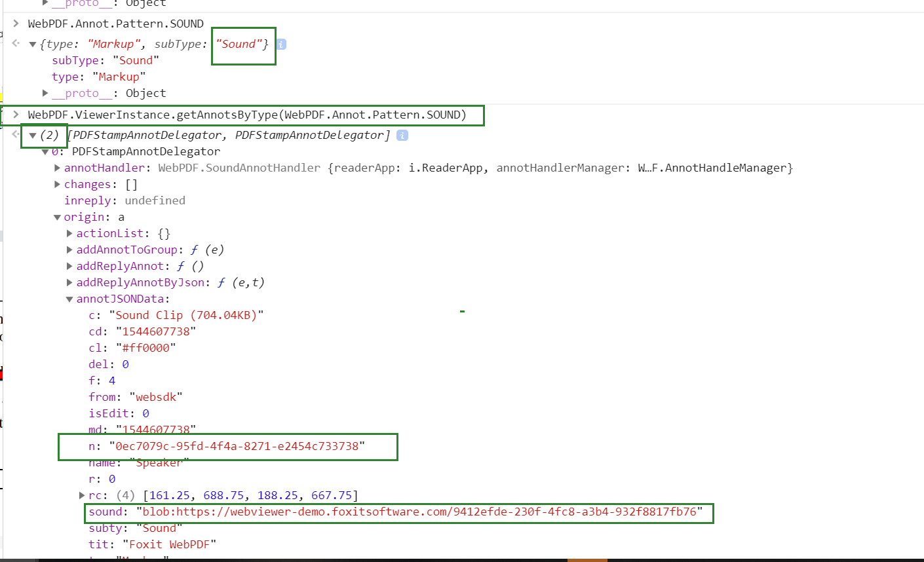This screenshot has width=924, height=562.
Task: Click the WebPDF.Annot.Pattern.SOUND command line
Action: click(x=116, y=24)
